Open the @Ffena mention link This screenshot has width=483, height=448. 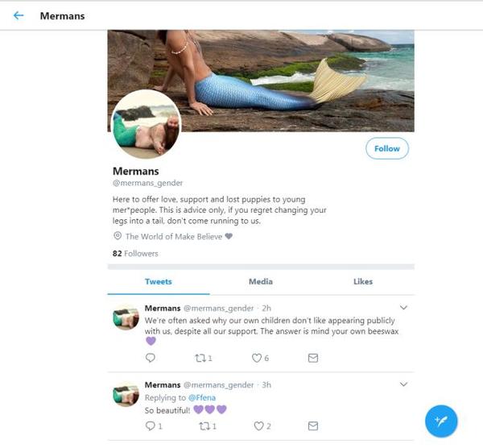pyautogui.click(x=197, y=397)
